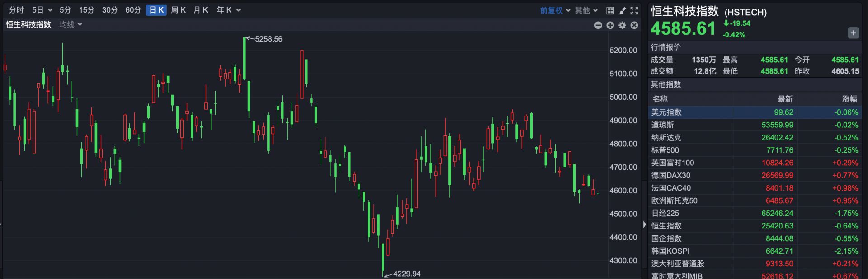Select the 道琼斯 index row

(755, 125)
